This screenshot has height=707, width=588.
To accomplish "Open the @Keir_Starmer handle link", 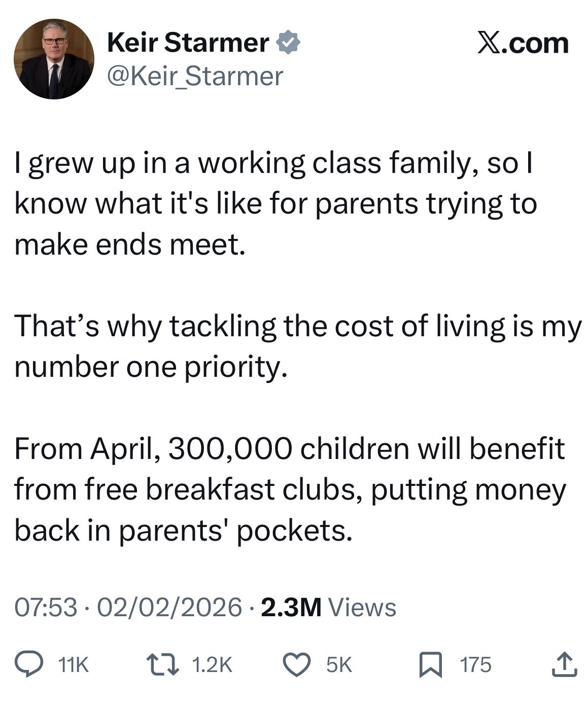I will (x=195, y=77).
